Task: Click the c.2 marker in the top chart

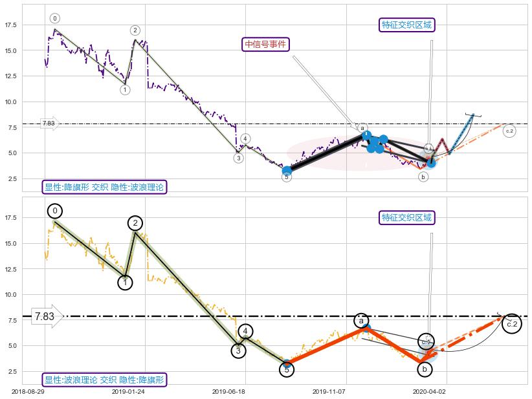Action: pos(509,131)
